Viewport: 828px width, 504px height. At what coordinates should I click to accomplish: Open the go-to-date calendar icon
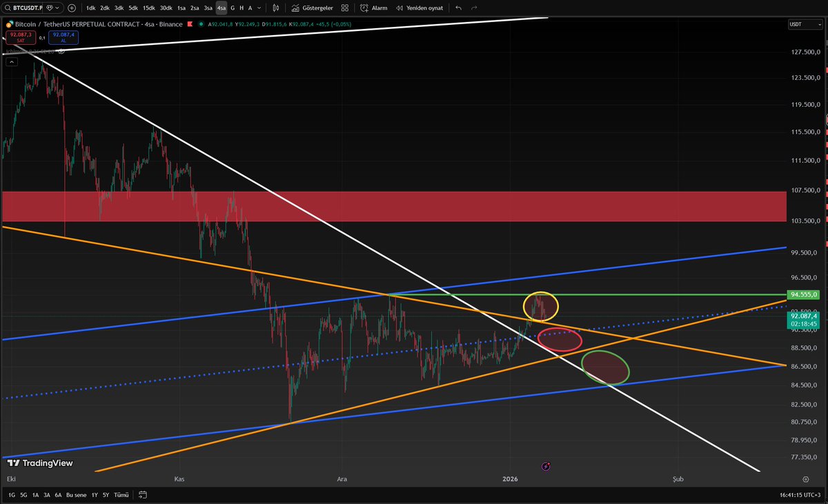143,494
